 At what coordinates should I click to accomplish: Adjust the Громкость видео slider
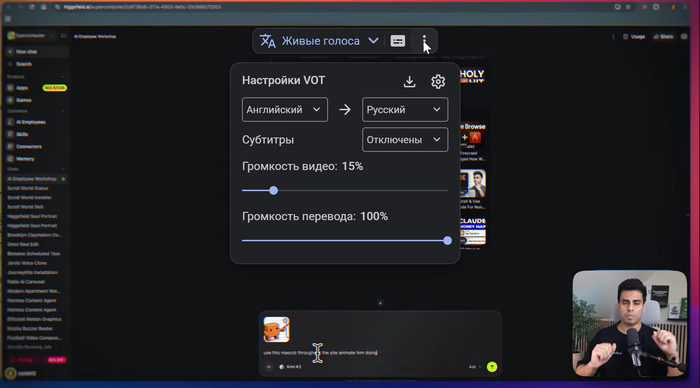click(x=274, y=191)
